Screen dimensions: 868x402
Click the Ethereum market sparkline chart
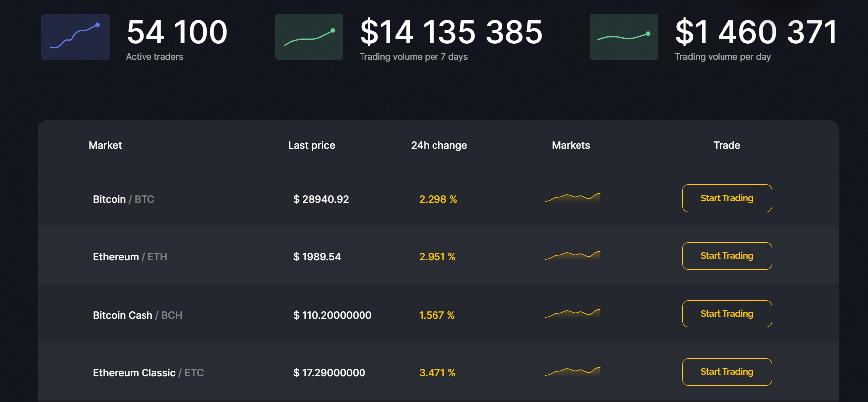pyautogui.click(x=573, y=256)
